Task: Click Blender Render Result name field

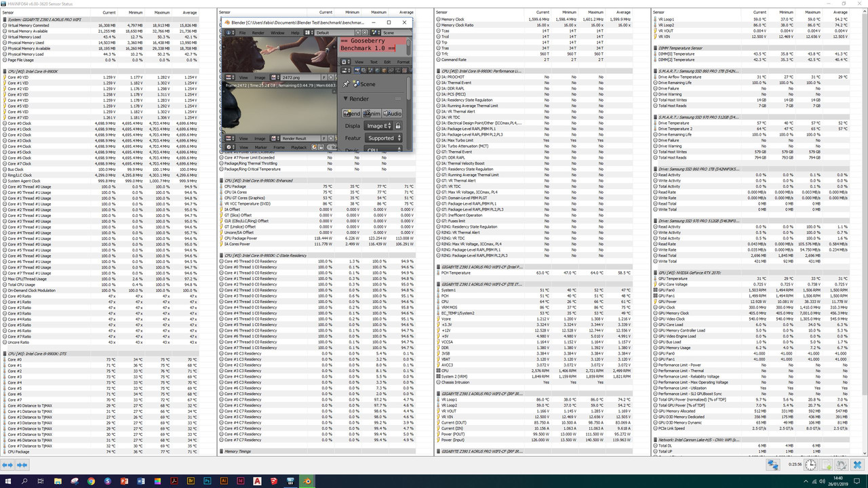Action: pyautogui.click(x=301, y=138)
